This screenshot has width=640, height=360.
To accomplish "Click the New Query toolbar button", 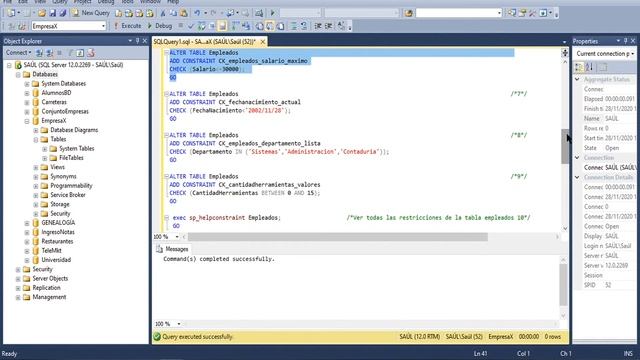I will pos(91,13).
